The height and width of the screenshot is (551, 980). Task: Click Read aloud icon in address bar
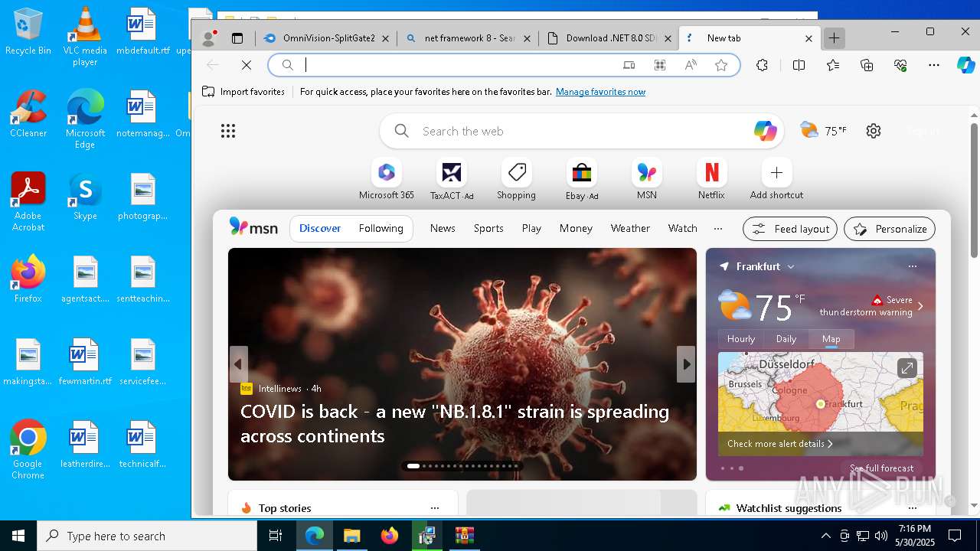click(x=691, y=65)
